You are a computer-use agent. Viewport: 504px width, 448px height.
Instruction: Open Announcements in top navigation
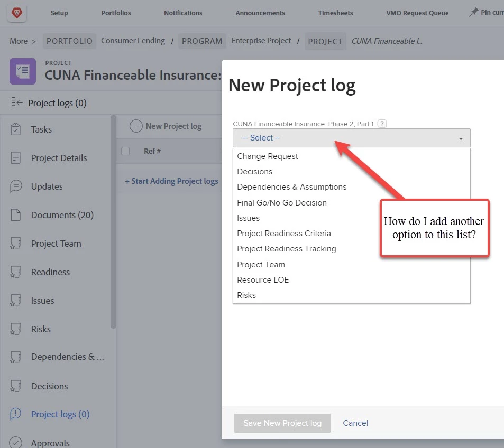(x=260, y=13)
